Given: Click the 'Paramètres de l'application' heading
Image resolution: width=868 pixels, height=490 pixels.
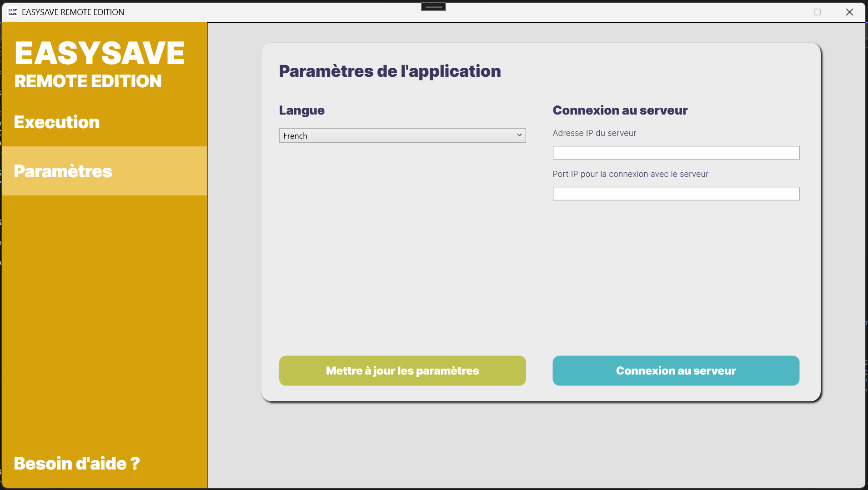Looking at the screenshot, I should 390,71.
